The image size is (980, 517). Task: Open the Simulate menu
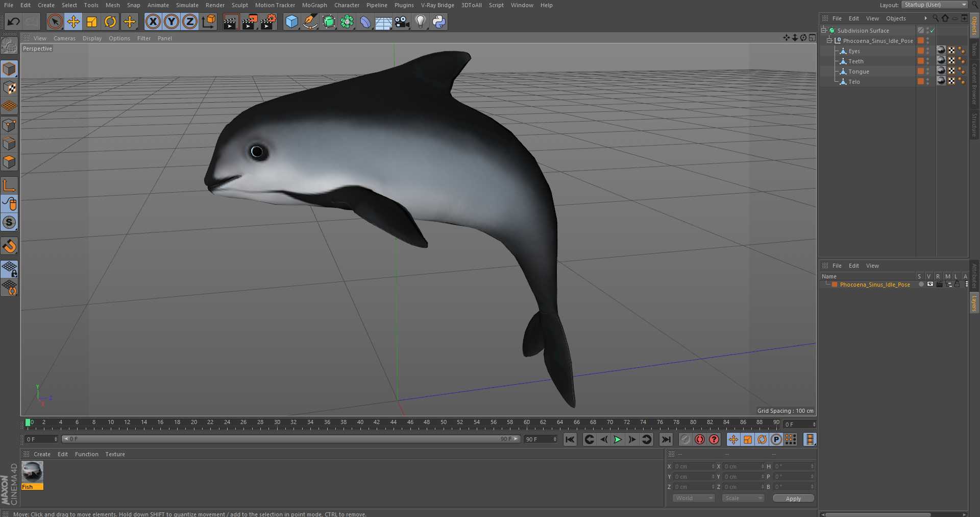[187, 5]
